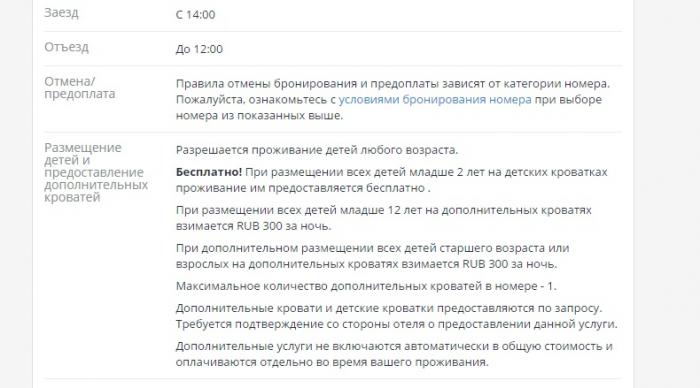Click the RUB 300 за ночь text for children under 12

pos(283,226)
